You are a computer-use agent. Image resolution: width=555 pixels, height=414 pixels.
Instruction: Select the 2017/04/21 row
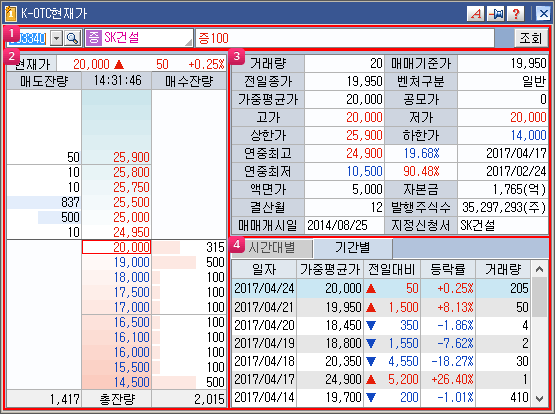(x=381, y=307)
